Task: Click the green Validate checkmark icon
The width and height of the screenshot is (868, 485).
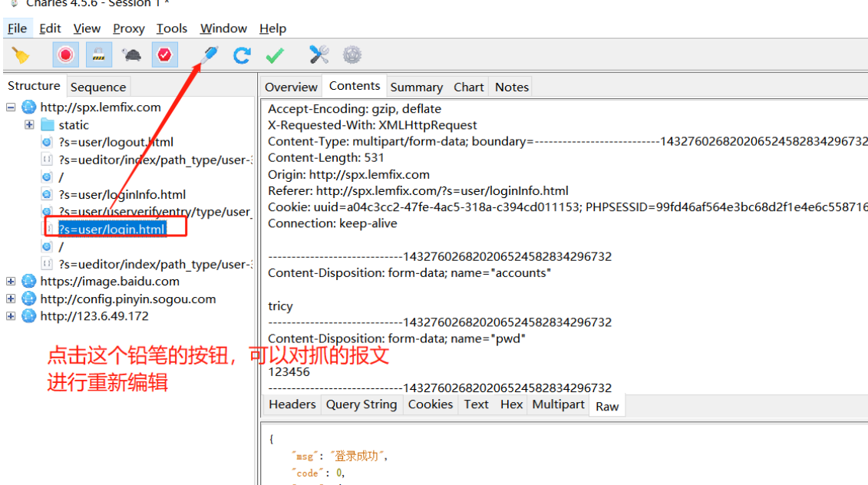Action: 275,54
